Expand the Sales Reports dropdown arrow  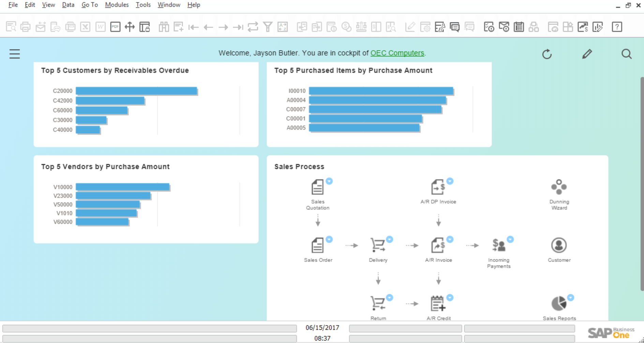570,298
